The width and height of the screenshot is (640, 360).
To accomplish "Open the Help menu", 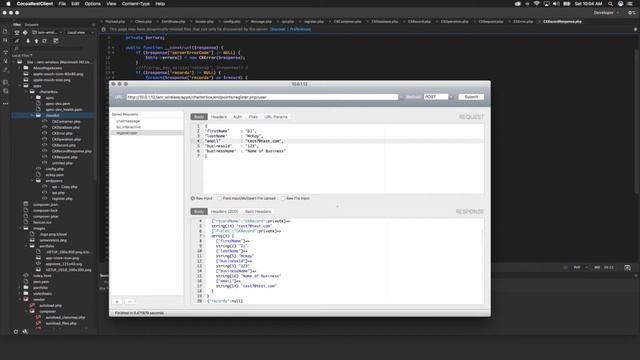I will (x=160, y=4).
